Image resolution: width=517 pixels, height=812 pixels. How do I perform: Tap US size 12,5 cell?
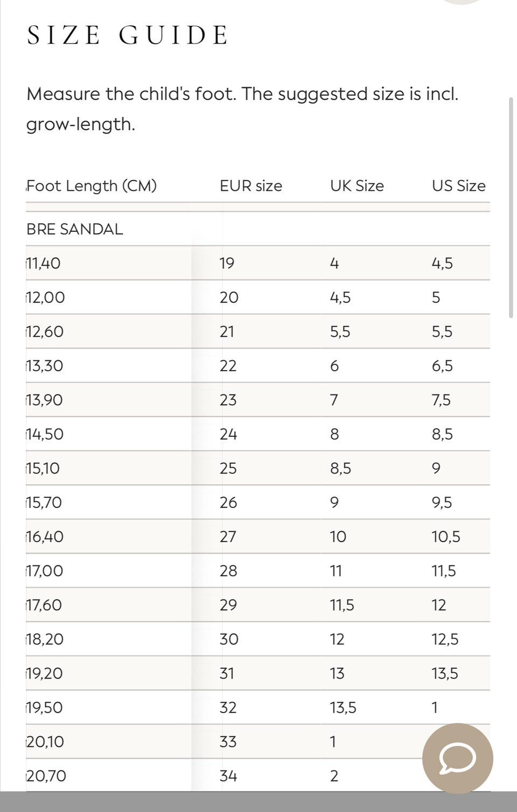tap(445, 639)
